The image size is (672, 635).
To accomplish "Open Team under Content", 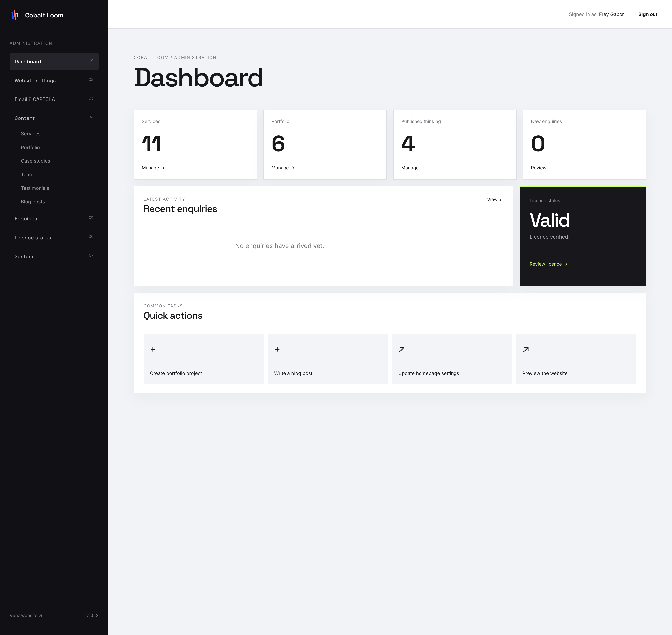I will tap(27, 174).
